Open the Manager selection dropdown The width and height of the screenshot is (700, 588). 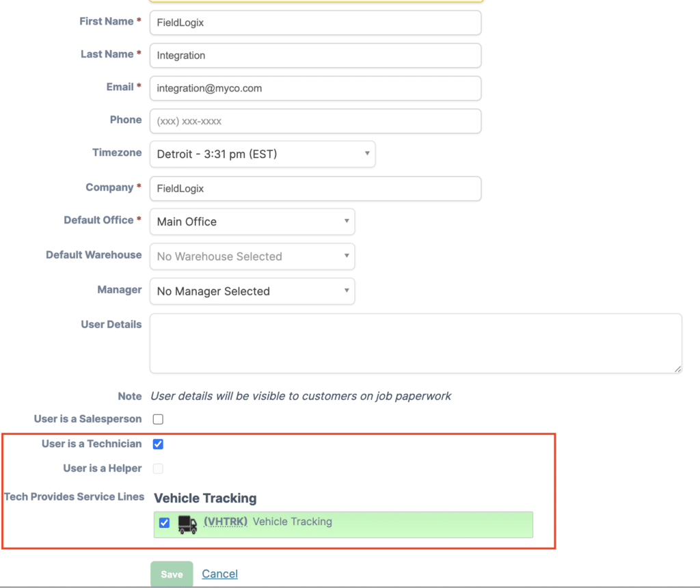[x=252, y=291]
